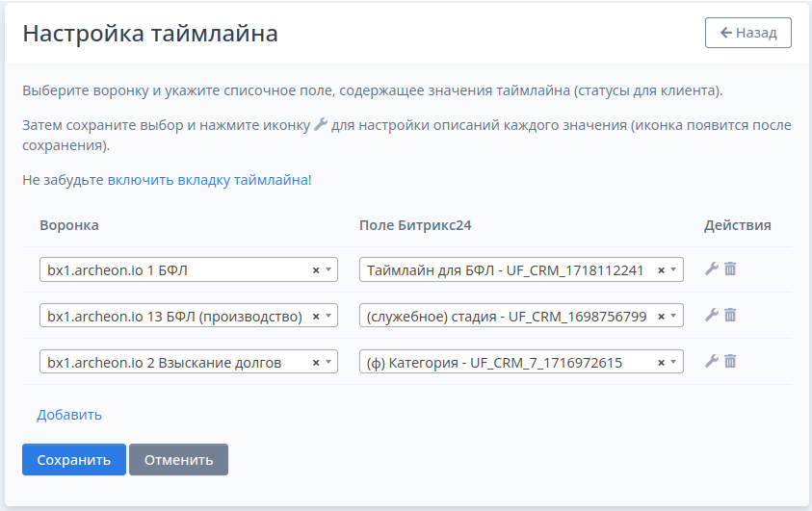Clear the 13 БФЛ (производство) funnel selection
812x511 pixels.
coord(316,317)
